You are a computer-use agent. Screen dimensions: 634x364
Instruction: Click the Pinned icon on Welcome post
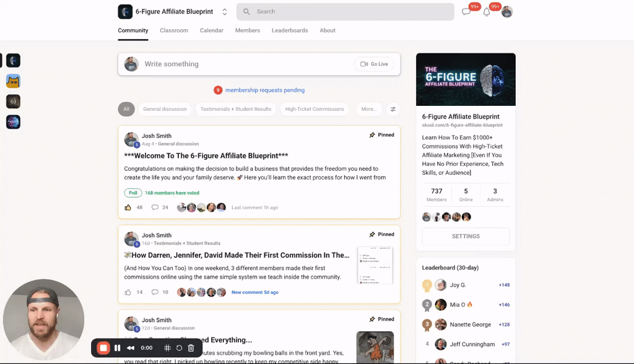pos(372,135)
